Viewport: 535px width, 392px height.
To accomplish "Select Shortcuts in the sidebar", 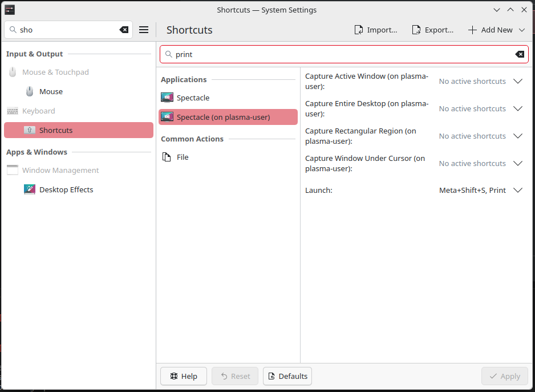I will [x=56, y=130].
